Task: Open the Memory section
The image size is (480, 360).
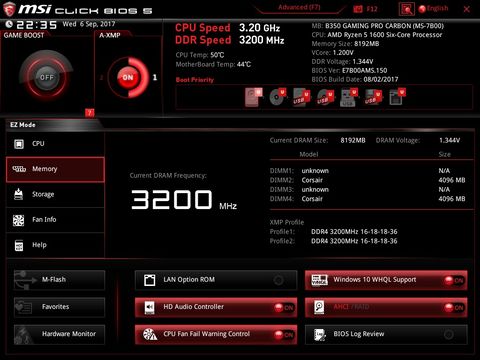Action: (x=55, y=169)
